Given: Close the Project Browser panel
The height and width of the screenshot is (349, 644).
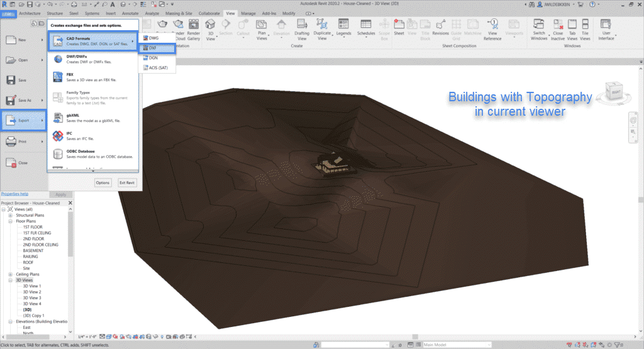Looking at the screenshot, I should tap(70, 203).
